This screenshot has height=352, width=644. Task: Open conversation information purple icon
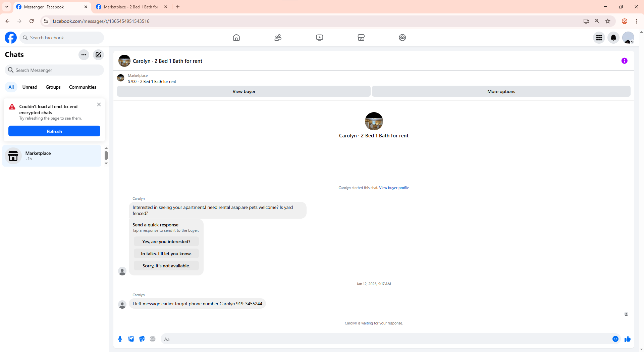(x=624, y=61)
